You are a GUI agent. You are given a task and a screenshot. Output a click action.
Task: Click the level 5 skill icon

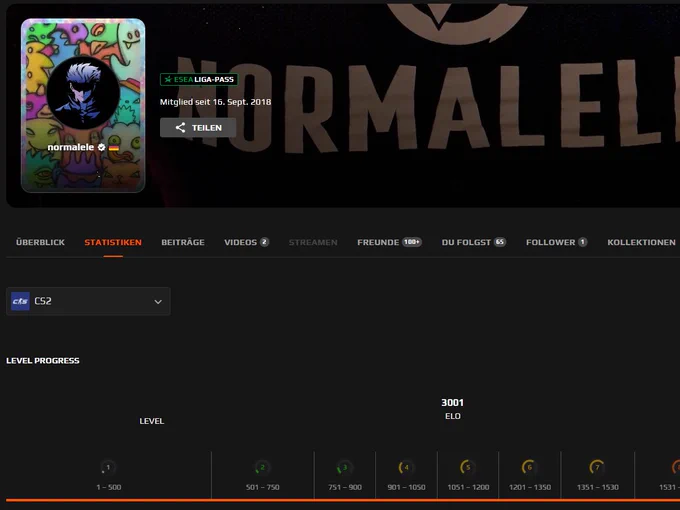point(468,468)
